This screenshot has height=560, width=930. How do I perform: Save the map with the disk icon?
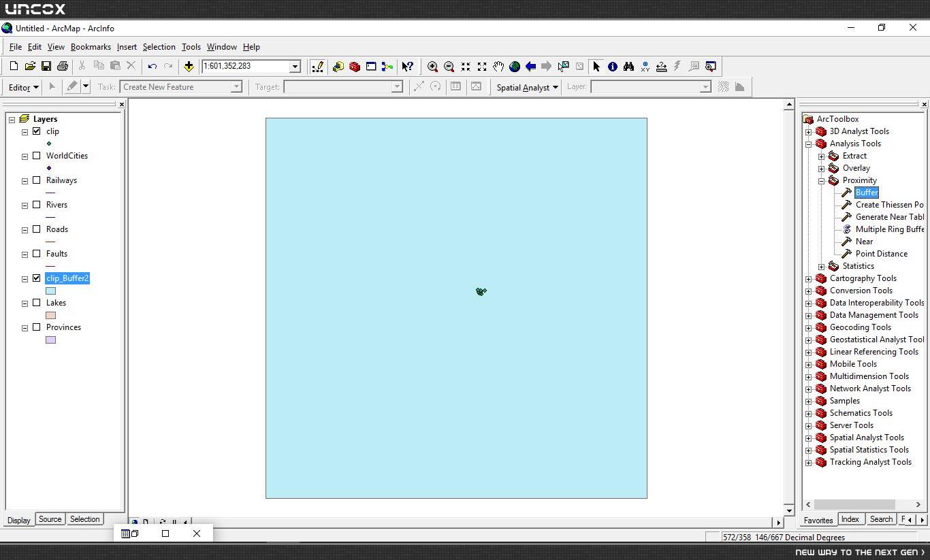click(46, 66)
